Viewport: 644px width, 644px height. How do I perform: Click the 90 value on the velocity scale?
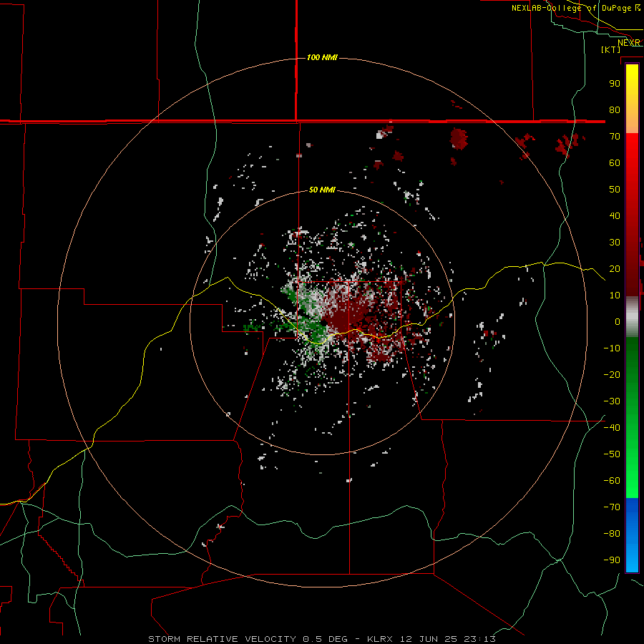[x=615, y=84]
